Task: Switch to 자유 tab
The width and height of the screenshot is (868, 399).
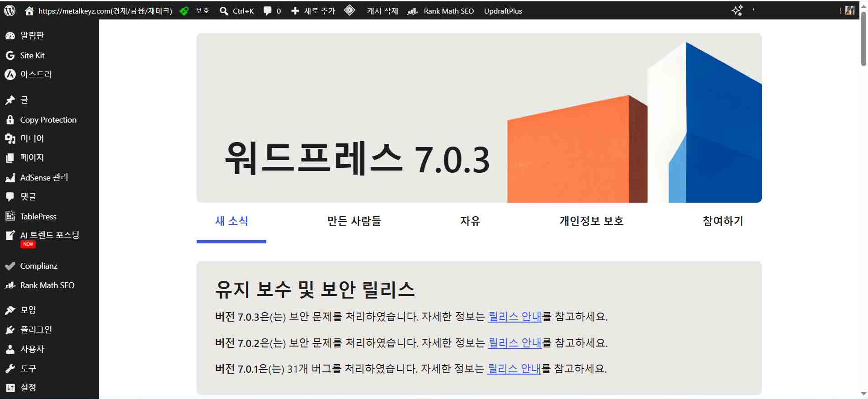Action: pos(470,221)
